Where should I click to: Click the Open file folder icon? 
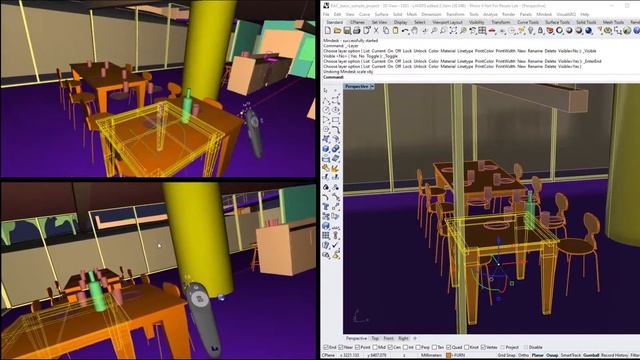(x=338, y=31)
